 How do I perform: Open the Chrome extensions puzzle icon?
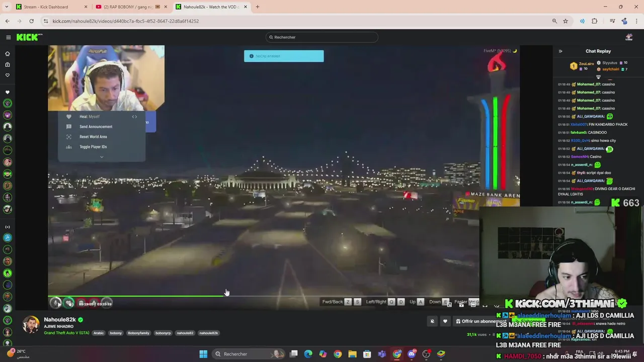[595, 21]
